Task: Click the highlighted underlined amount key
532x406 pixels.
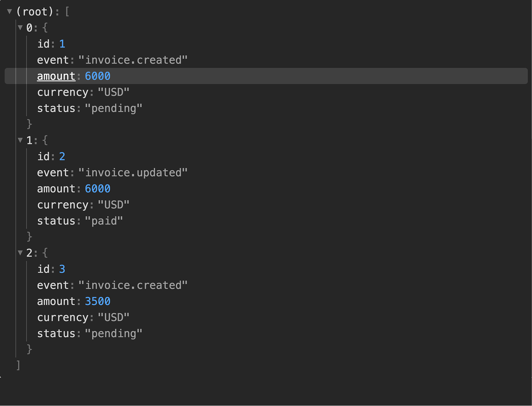Action: point(56,76)
